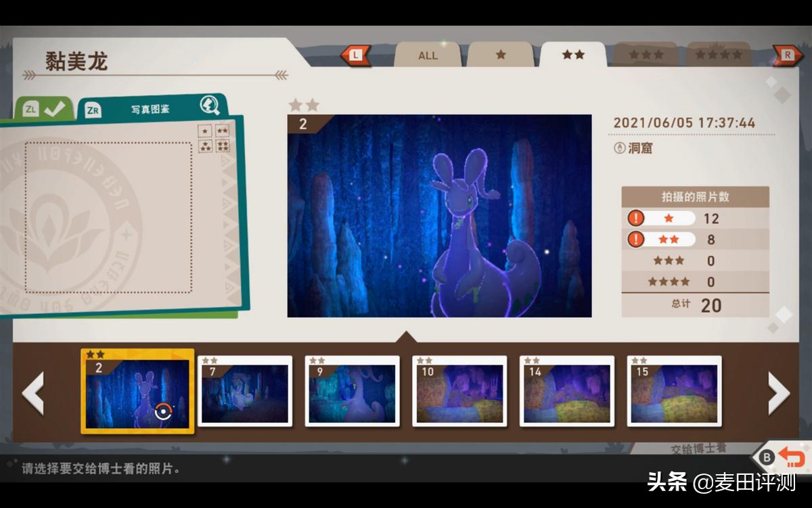Open the ALL photos tab

pyautogui.click(x=428, y=55)
